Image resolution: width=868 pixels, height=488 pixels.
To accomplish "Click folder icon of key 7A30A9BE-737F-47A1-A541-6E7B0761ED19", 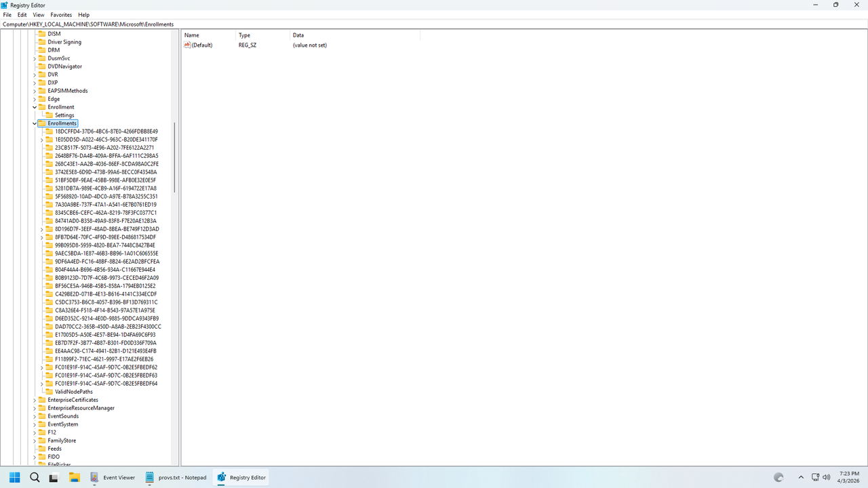I will click(x=49, y=205).
